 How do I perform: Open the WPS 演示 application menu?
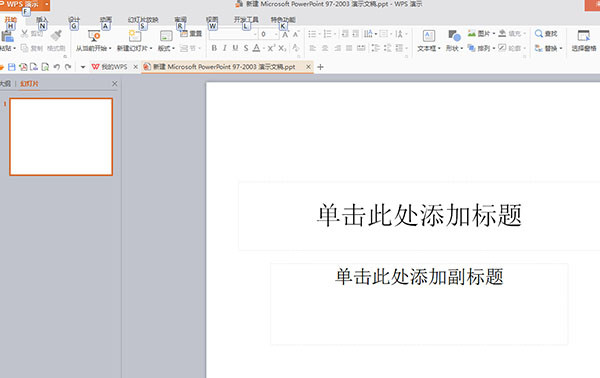[x=24, y=5]
